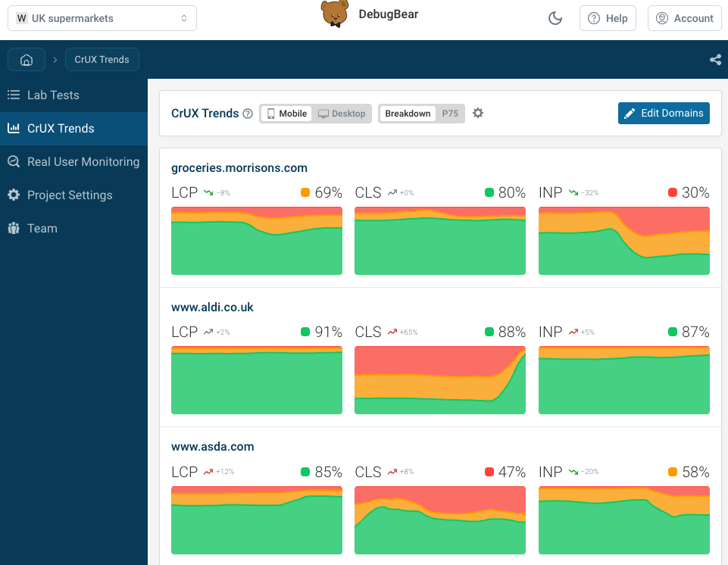
Task: Select the P75 display mode
Action: [x=450, y=114]
